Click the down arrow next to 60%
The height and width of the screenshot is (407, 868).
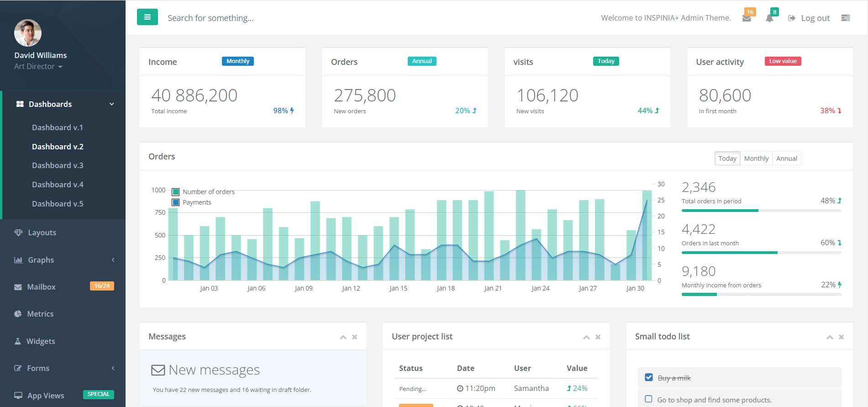(x=839, y=243)
